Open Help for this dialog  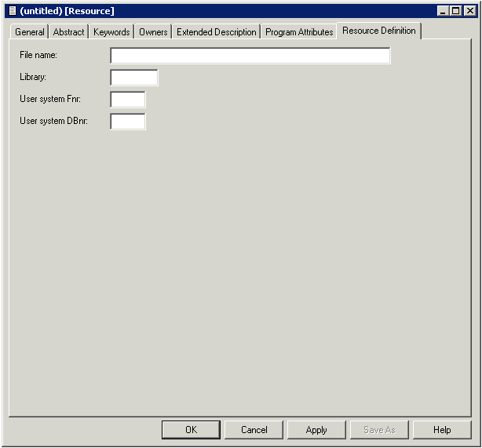(x=442, y=430)
